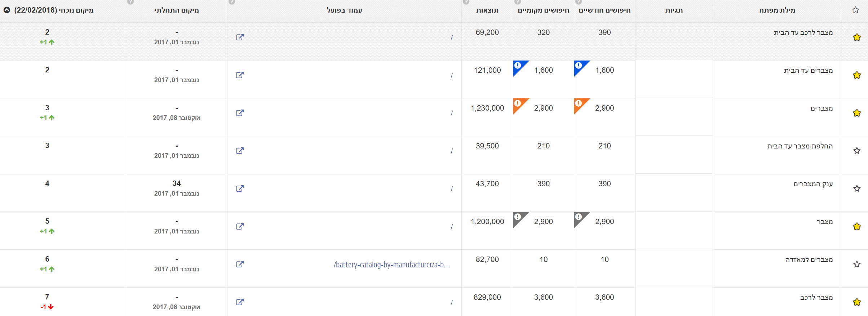Screen dimensions: 868x316
Task: Open external link icon in ענק המצברים row
Action: tap(240, 188)
